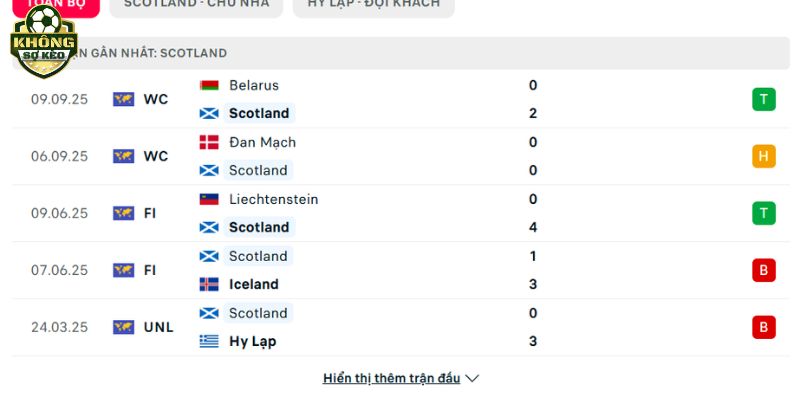Click orange H result badge for Đan Mạch match
This screenshot has width=800, height=400.
764,156
